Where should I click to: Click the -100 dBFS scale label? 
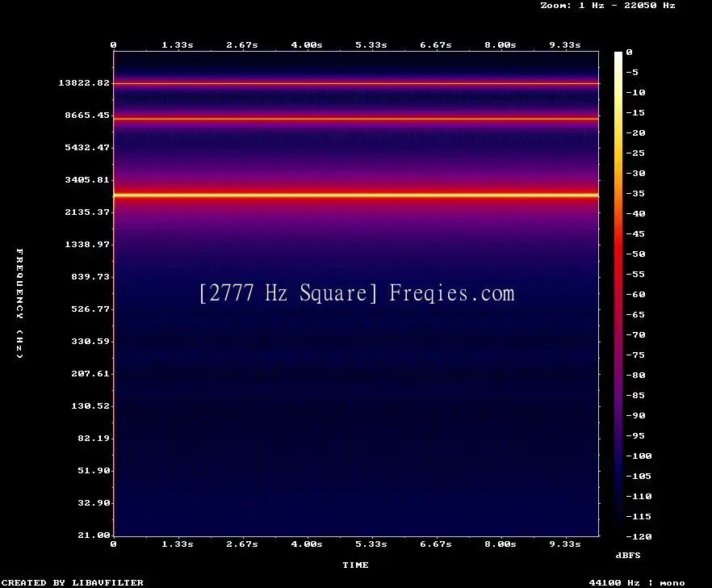click(x=639, y=456)
